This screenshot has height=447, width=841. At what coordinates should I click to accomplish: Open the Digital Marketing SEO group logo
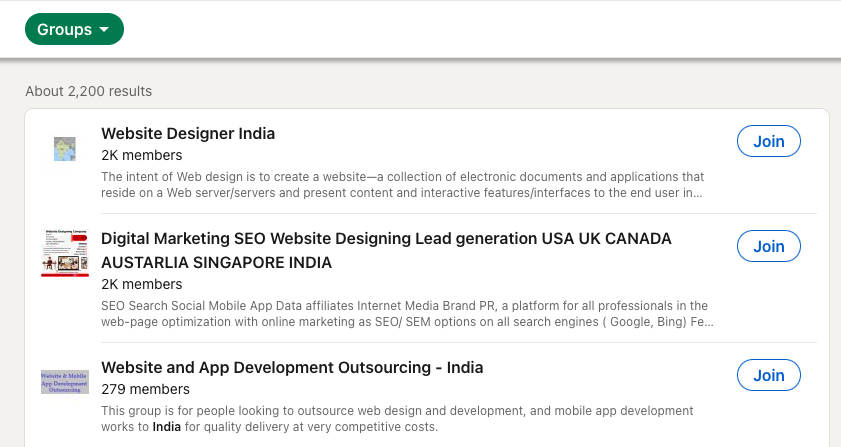coord(65,252)
